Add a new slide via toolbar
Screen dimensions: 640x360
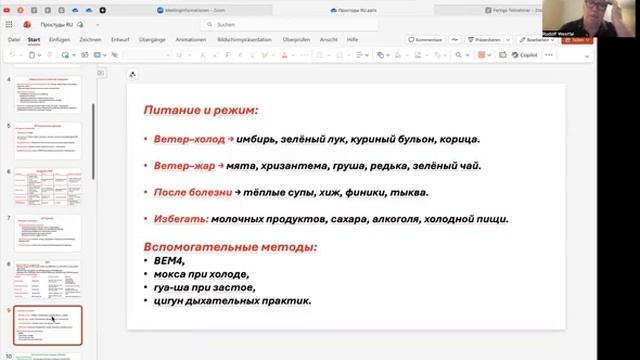65,55
